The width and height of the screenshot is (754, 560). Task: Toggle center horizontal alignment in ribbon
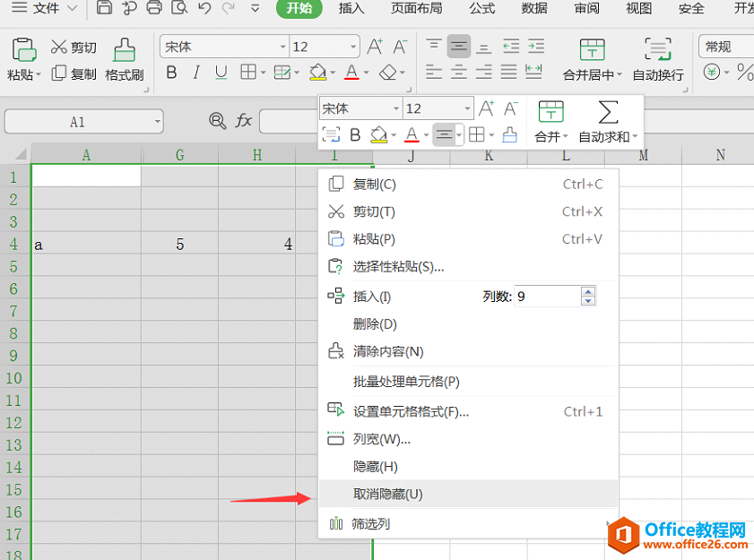pos(459,72)
